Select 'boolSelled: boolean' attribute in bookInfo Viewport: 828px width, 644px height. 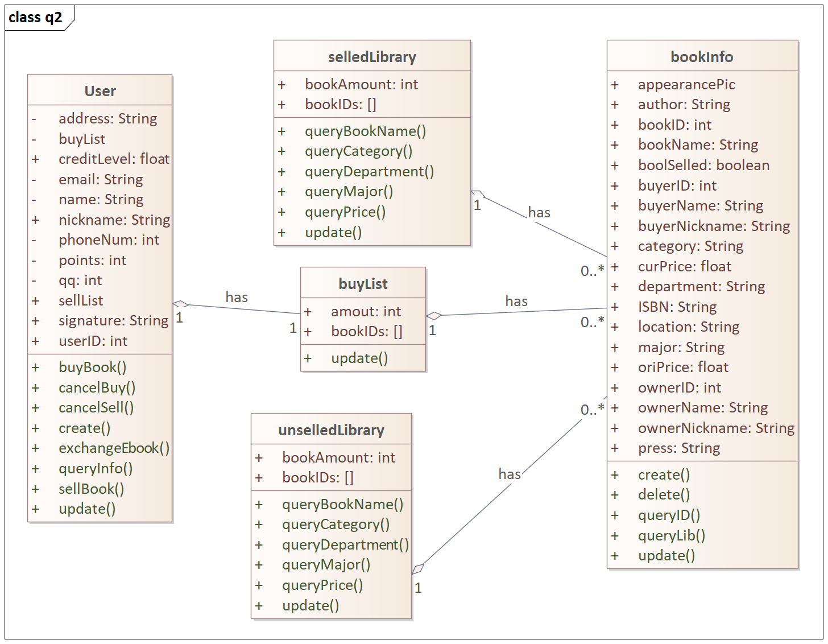coord(703,165)
